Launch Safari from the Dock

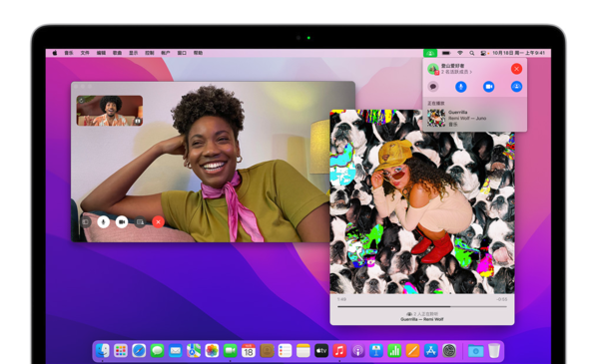139,350
